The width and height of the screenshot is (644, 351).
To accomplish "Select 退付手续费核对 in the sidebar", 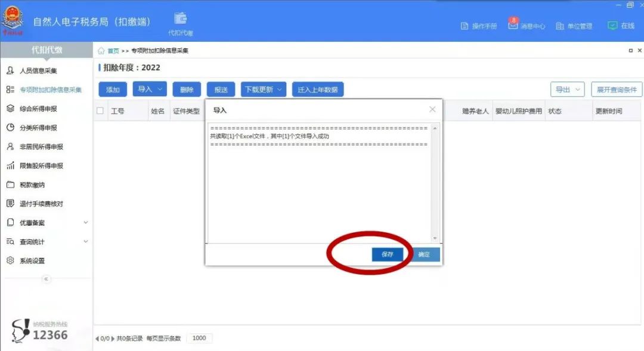I will [x=39, y=204].
